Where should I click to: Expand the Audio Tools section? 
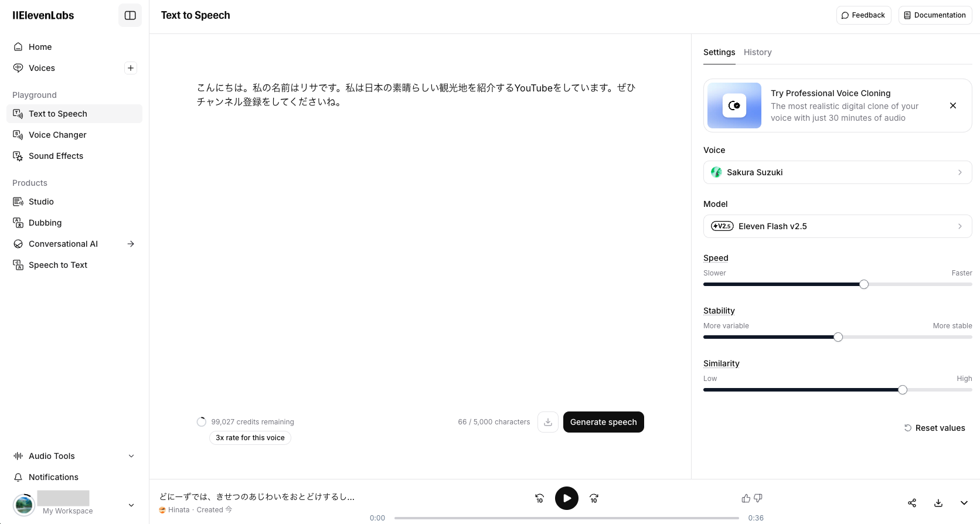point(74,456)
